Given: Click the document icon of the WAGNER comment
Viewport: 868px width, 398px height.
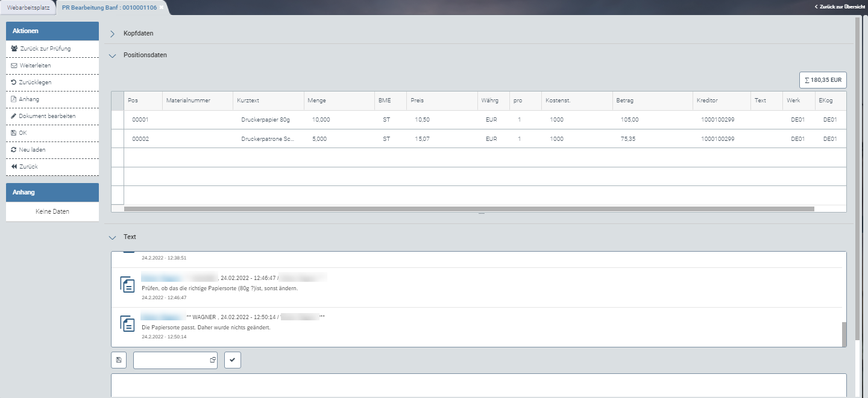Looking at the screenshot, I should [x=127, y=324].
